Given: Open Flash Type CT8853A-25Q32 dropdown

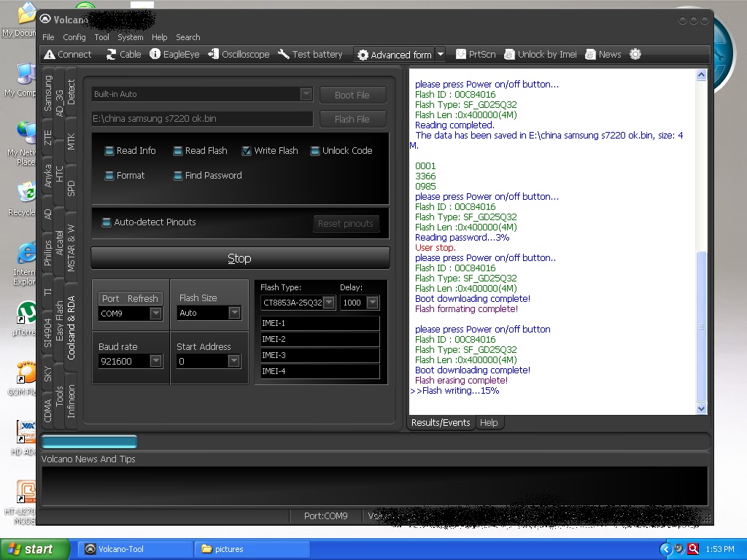Looking at the screenshot, I should (x=329, y=303).
